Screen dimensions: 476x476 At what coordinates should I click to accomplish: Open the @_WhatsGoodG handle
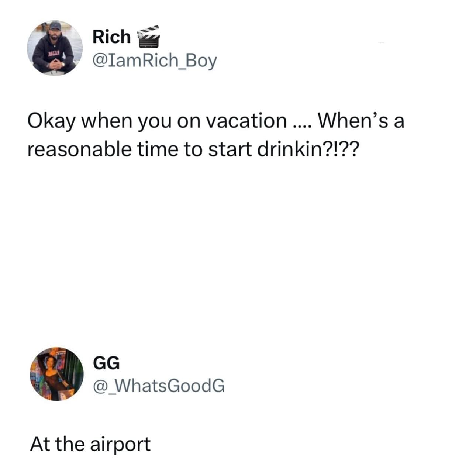(x=159, y=386)
